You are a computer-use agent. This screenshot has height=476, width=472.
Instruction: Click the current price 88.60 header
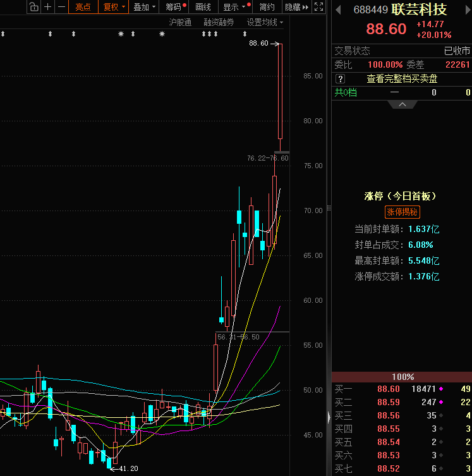pos(386,29)
